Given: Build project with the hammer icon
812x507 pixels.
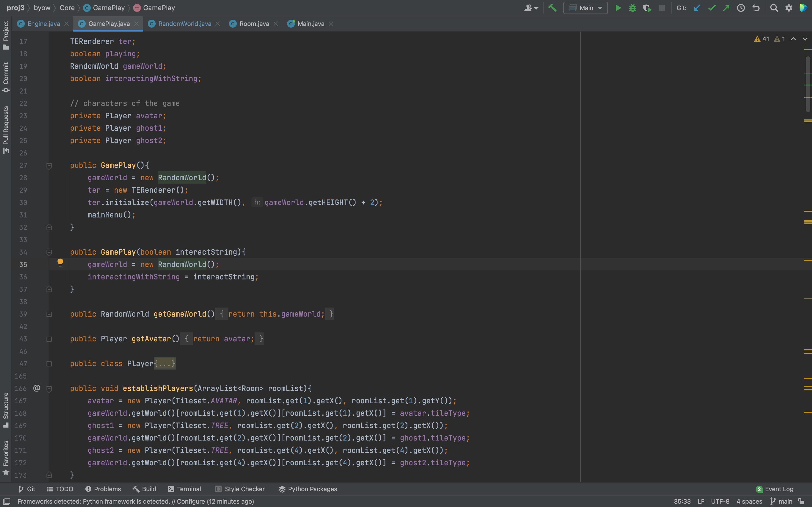Looking at the screenshot, I should [552, 8].
